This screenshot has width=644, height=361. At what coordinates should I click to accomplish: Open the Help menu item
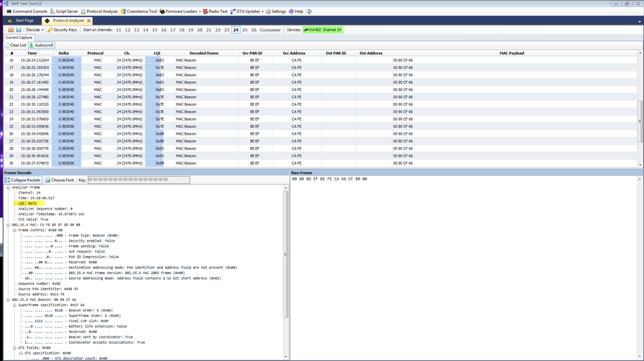click(296, 12)
